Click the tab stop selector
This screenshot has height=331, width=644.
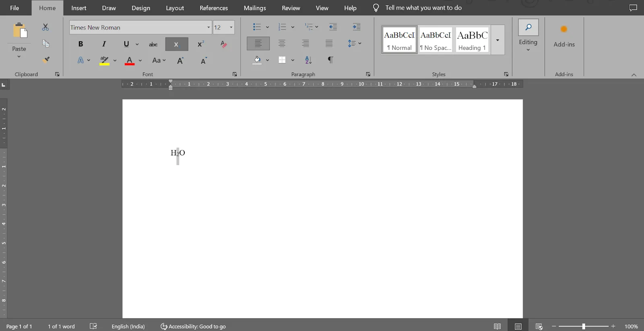click(4, 85)
